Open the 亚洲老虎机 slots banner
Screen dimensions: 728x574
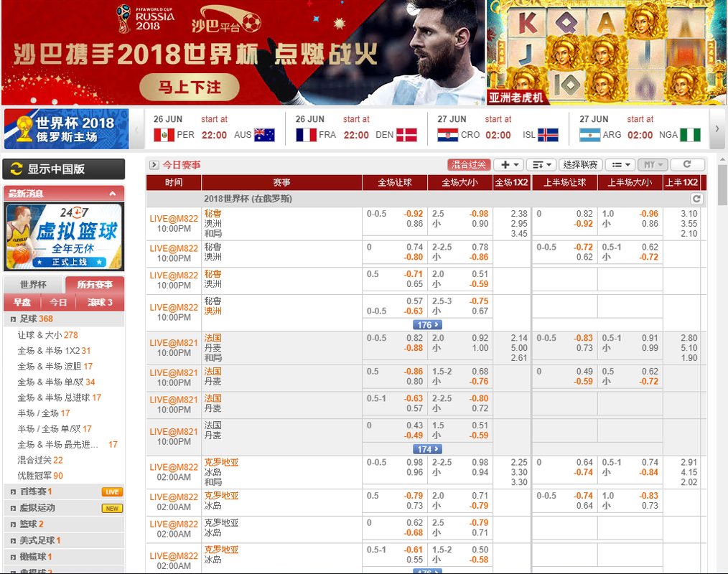pyautogui.click(x=606, y=52)
